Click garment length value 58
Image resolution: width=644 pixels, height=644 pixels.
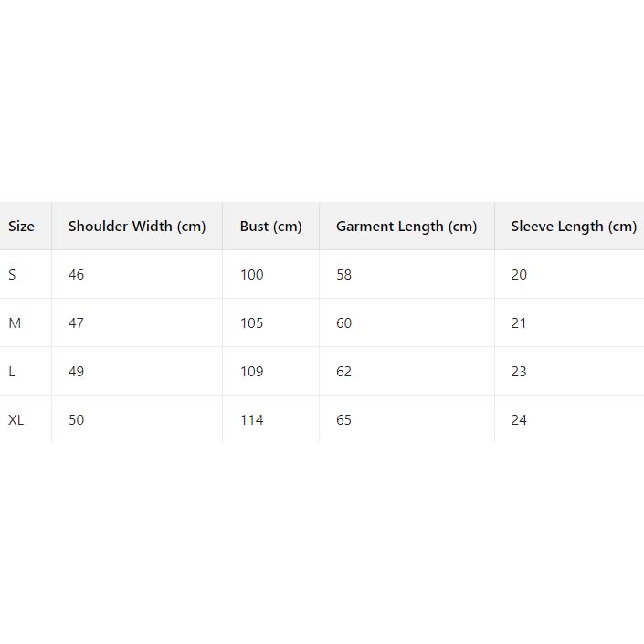click(343, 275)
